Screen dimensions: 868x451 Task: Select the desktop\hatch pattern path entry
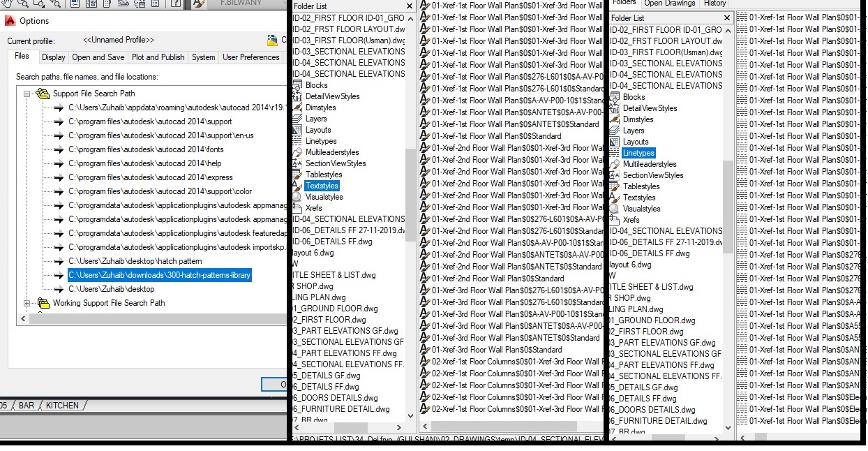[x=135, y=261]
